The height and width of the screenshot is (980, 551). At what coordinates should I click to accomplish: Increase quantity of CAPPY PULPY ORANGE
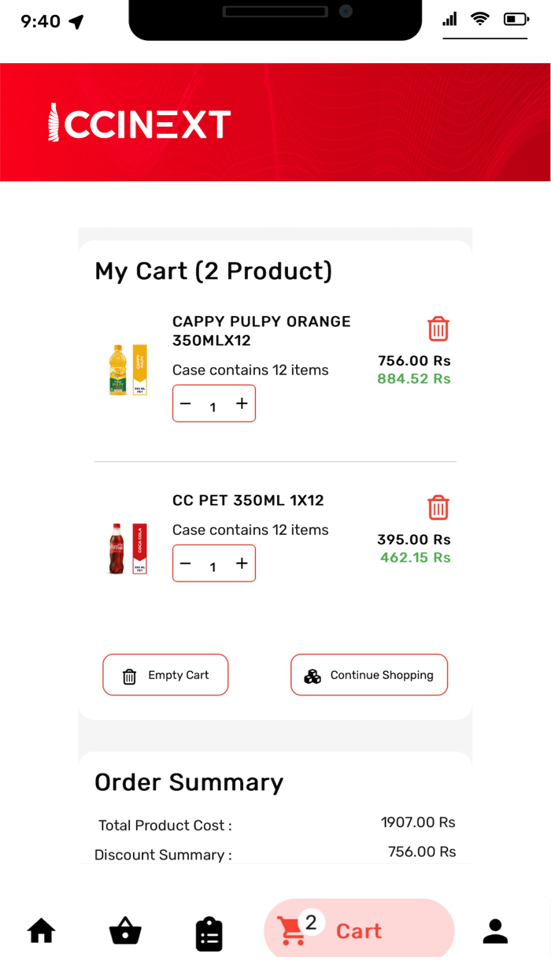[x=241, y=403]
